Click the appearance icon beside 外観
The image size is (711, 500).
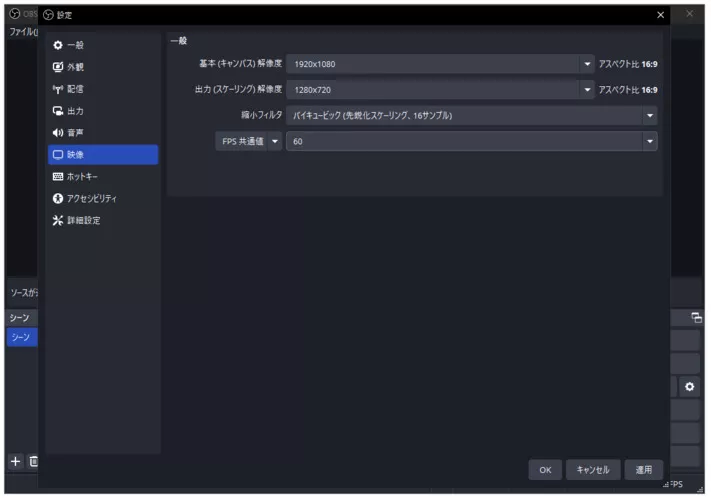coord(58,67)
